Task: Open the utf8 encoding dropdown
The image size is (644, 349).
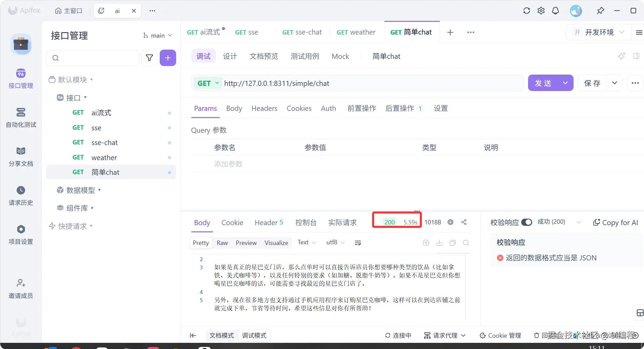Action: coord(336,242)
